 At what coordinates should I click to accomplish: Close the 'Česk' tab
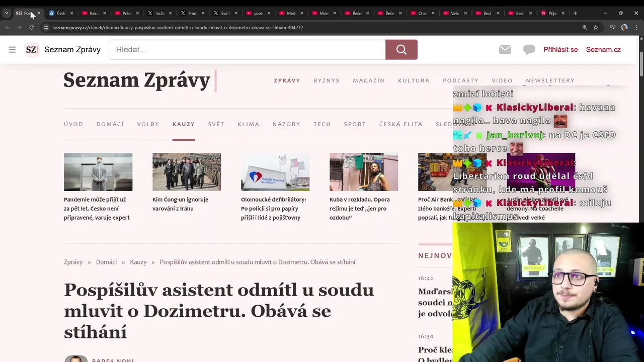71,13
